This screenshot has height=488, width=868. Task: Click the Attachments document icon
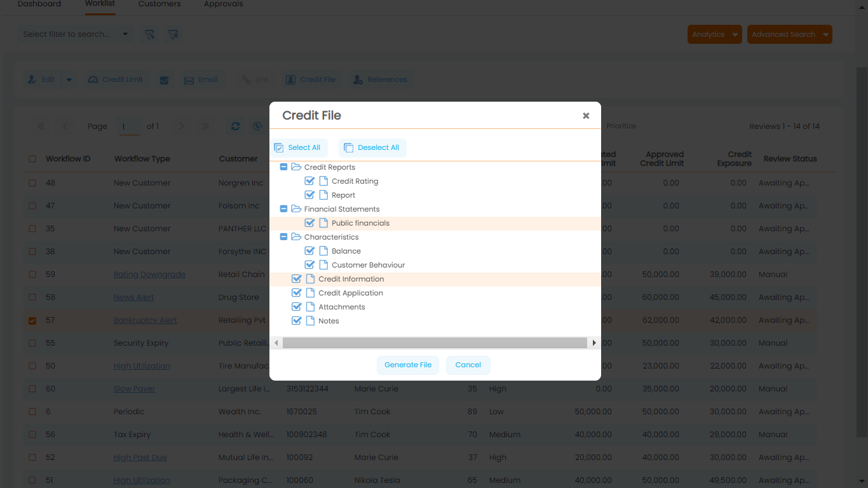pos(311,307)
